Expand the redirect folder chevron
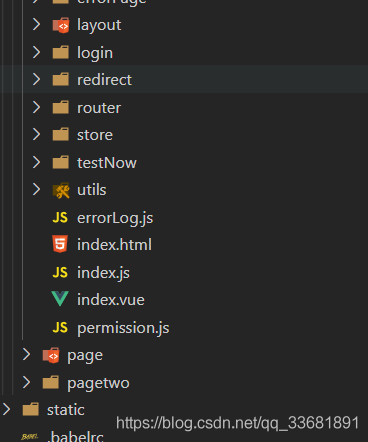This screenshot has height=442, width=368. coord(36,79)
